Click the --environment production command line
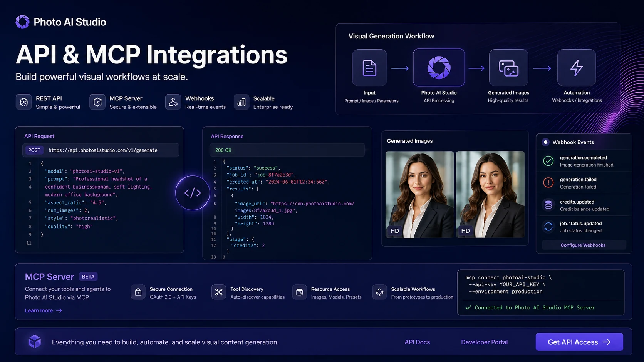Viewport: 644px width, 362px height. click(x=505, y=291)
